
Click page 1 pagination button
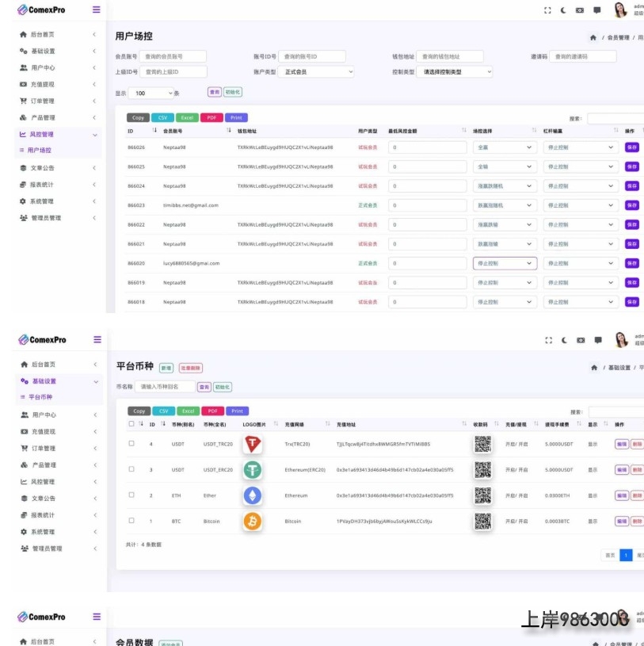(x=626, y=556)
